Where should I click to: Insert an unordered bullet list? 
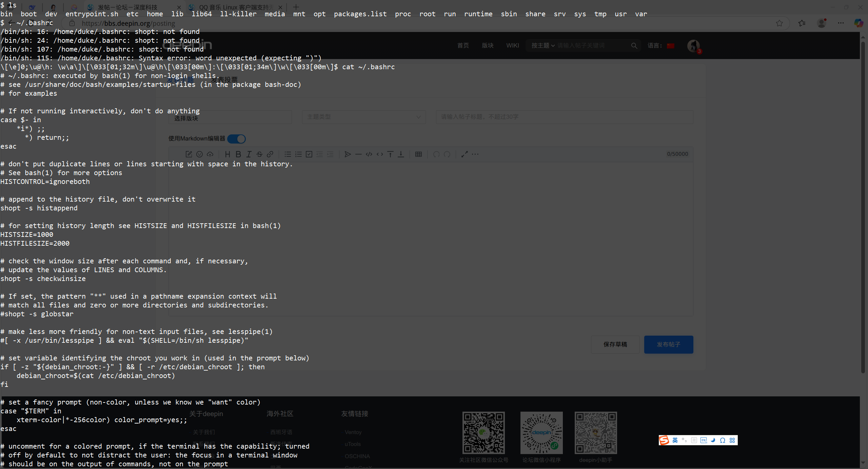tap(288, 154)
